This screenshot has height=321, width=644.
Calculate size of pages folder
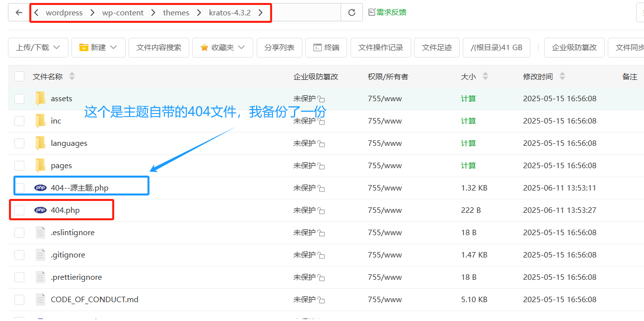pos(468,166)
